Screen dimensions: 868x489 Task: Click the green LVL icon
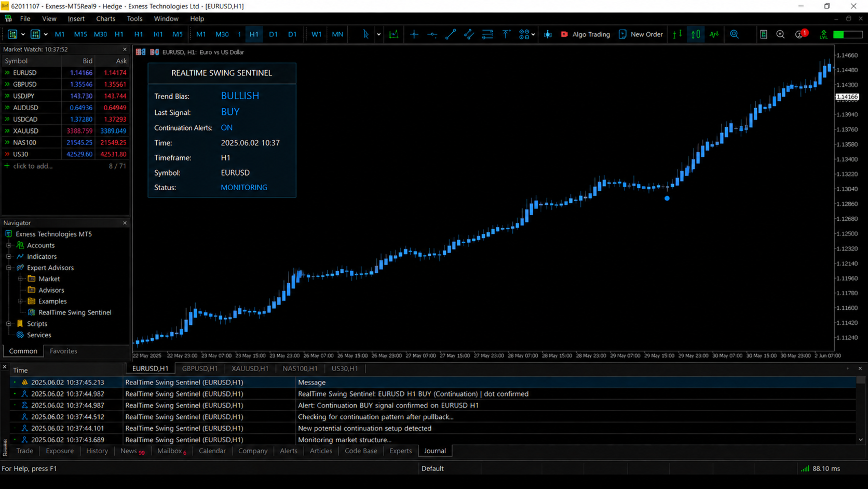[823, 34]
